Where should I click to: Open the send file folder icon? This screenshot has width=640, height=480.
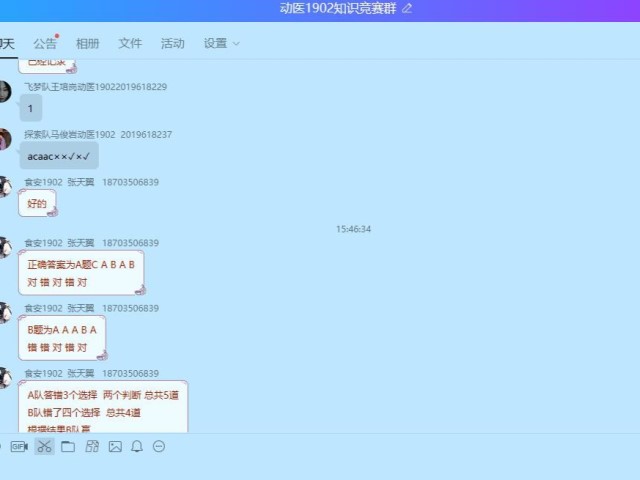(68, 447)
